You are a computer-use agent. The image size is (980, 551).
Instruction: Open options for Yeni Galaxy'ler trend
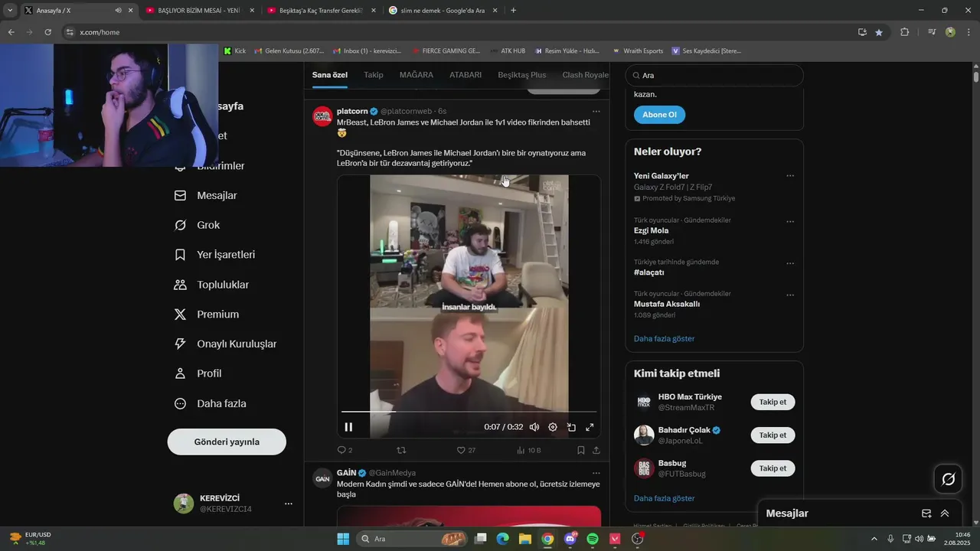pyautogui.click(x=790, y=176)
